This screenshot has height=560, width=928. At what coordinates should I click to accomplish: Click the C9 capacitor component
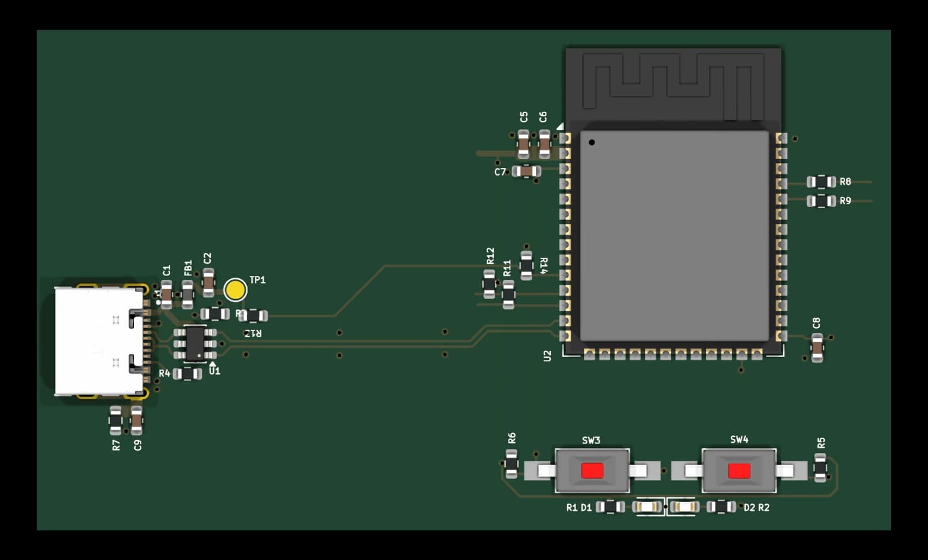pos(136,421)
